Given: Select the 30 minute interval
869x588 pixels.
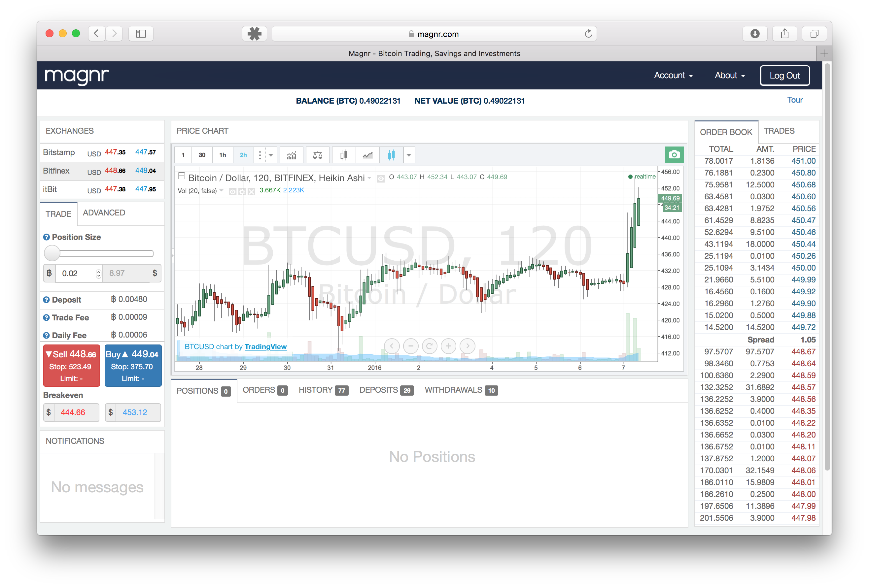Looking at the screenshot, I should coord(202,155).
